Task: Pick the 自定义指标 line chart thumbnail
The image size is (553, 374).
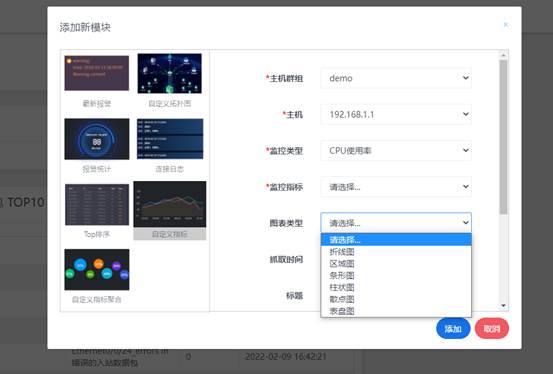Action: pyautogui.click(x=170, y=204)
